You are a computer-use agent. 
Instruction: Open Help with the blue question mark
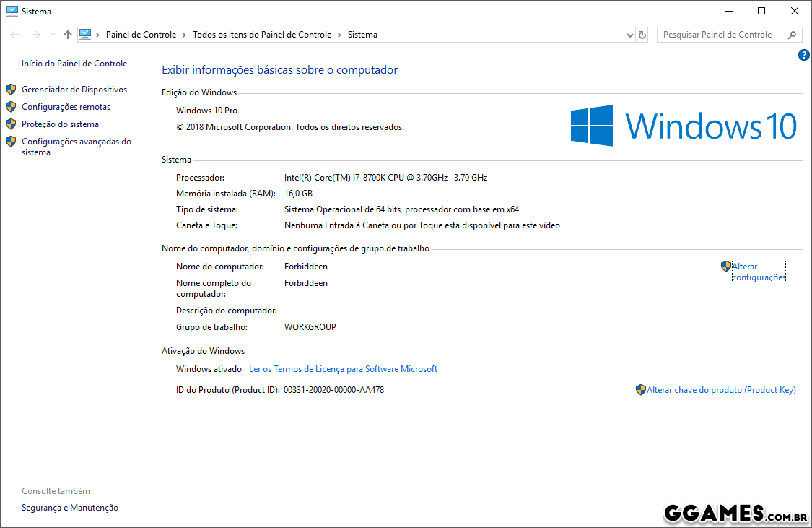pyautogui.click(x=804, y=56)
